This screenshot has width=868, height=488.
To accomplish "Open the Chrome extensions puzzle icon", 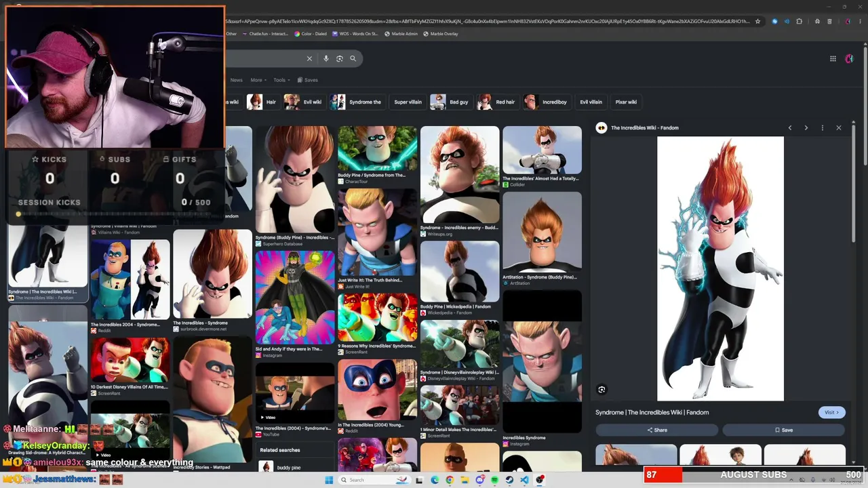I will point(799,21).
